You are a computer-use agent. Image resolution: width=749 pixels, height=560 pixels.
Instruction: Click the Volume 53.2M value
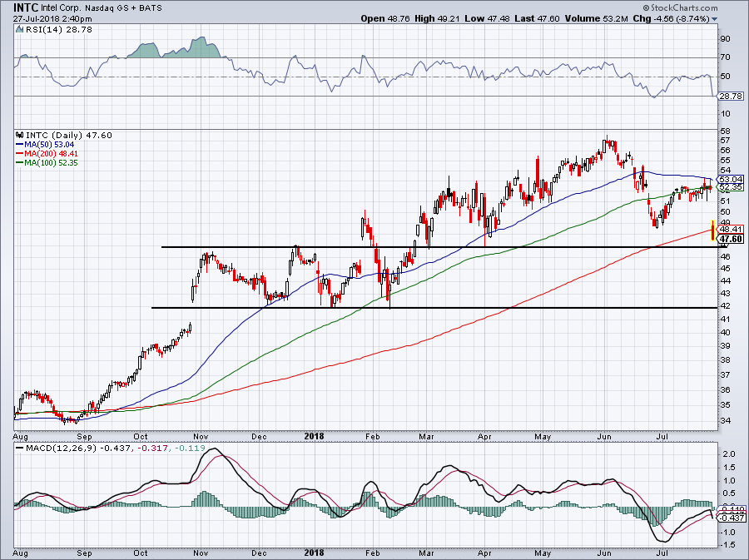click(597, 18)
